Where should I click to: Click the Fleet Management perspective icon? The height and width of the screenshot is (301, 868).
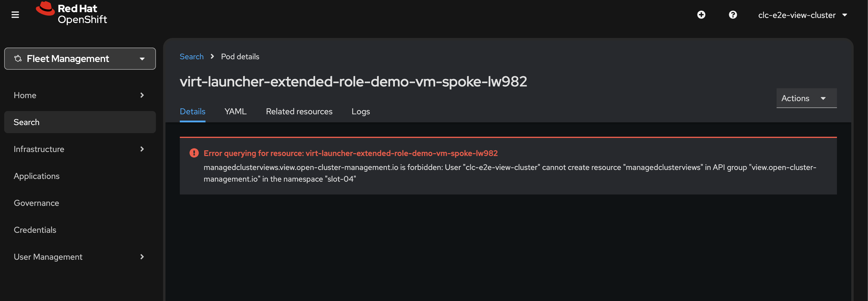[18, 59]
